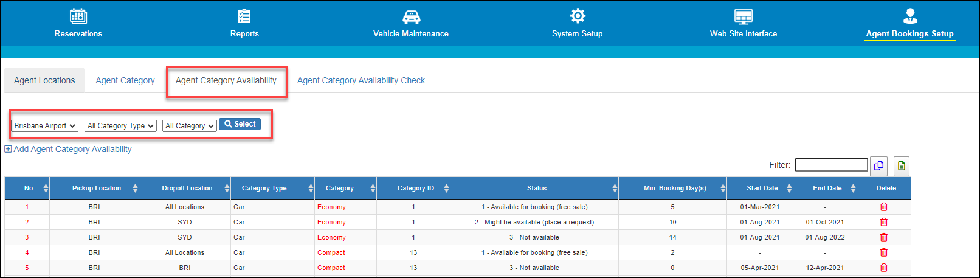Click inside the Filter text field

(831, 165)
